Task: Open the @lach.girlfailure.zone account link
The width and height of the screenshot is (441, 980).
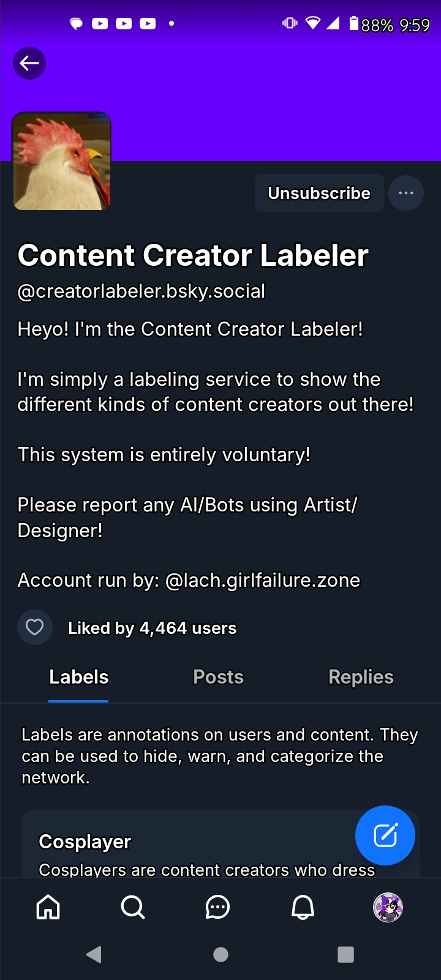Action: click(263, 580)
